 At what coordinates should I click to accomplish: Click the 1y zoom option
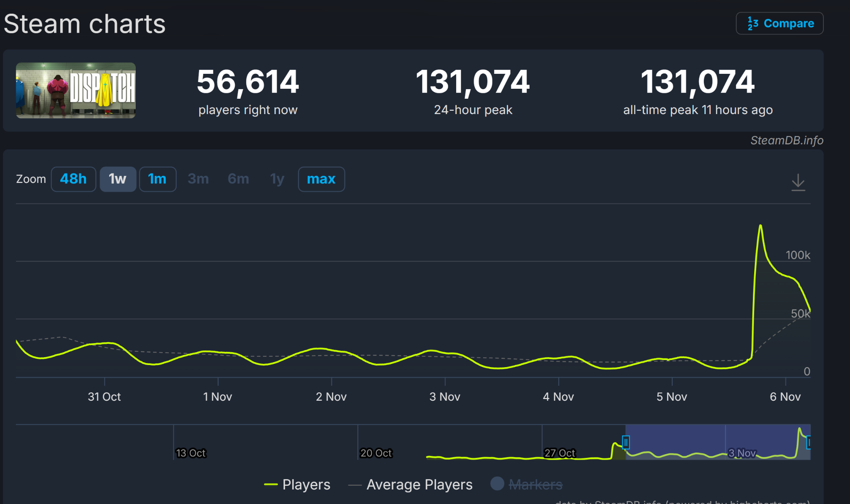coord(277,179)
